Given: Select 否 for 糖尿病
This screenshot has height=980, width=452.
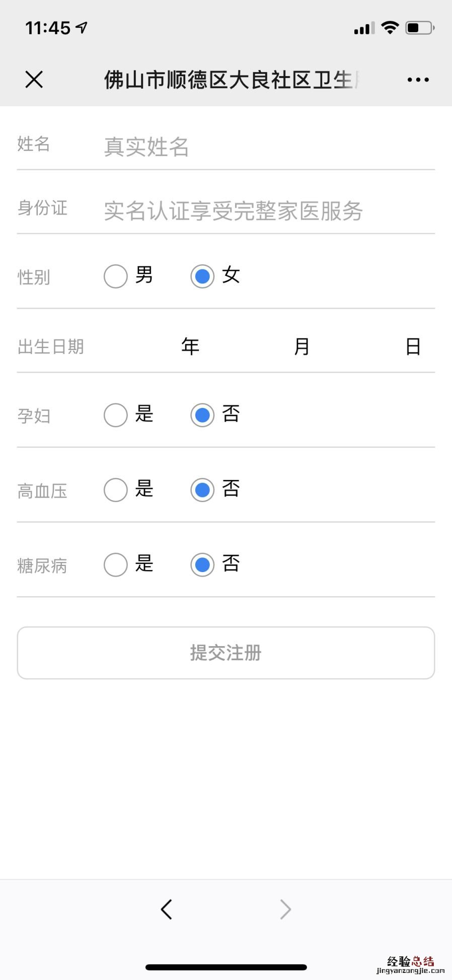Looking at the screenshot, I should click(202, 565).
